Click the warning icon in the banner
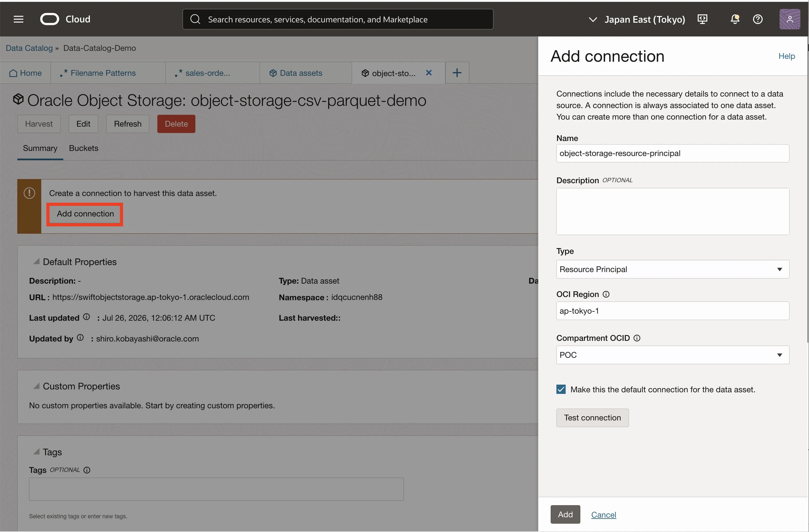The height and width of the screenshot is (532, 809). pos(29,193)
